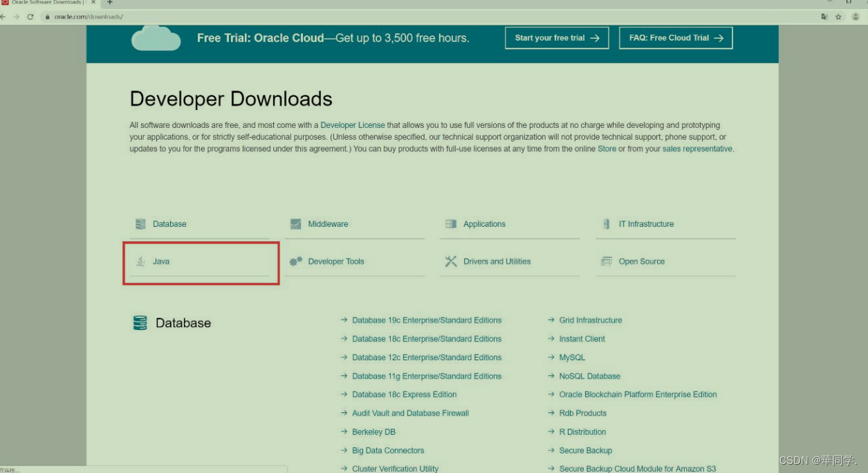Click the Applications category icon
The height and width of the screenshot is (473, 868).
coord(451,224)
